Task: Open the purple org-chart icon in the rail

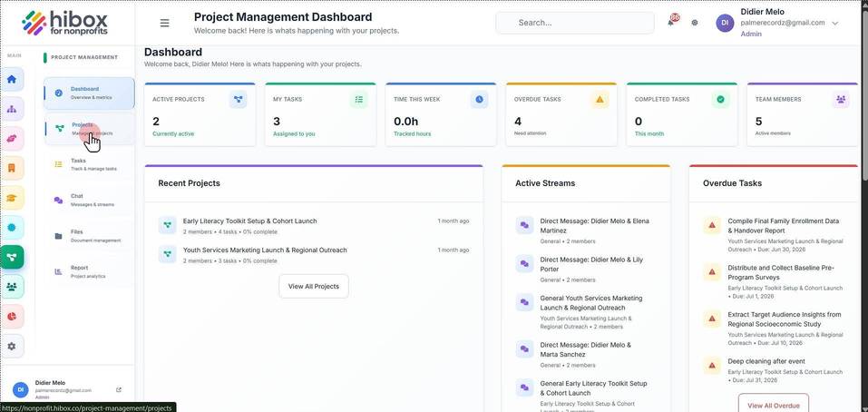Action: click(12, 109)
